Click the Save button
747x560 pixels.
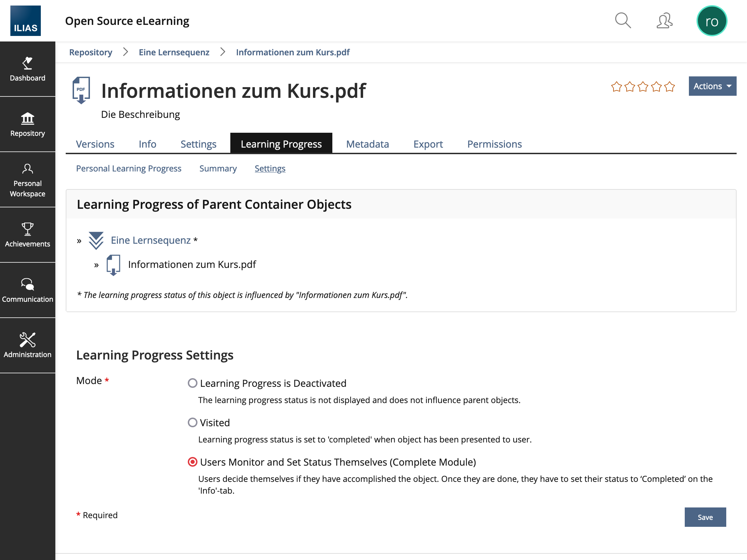[705, 517]
